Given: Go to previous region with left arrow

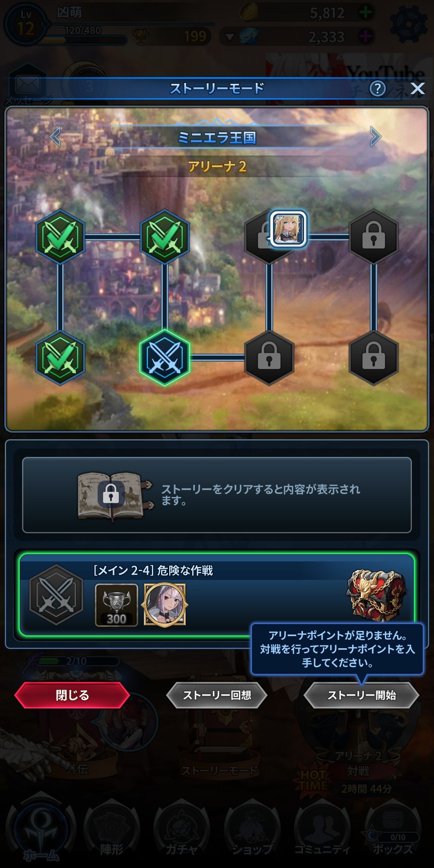Looking at the screenshot, I should tap(55, 137).
